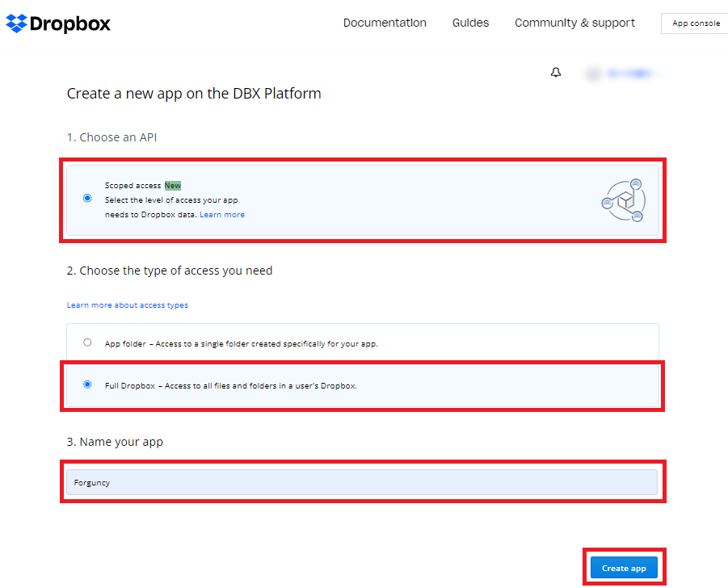The height and width of the screenshot is (588, 728).
Task: Click the Full Dropbox option description
Action: click(x=231, y=385)
